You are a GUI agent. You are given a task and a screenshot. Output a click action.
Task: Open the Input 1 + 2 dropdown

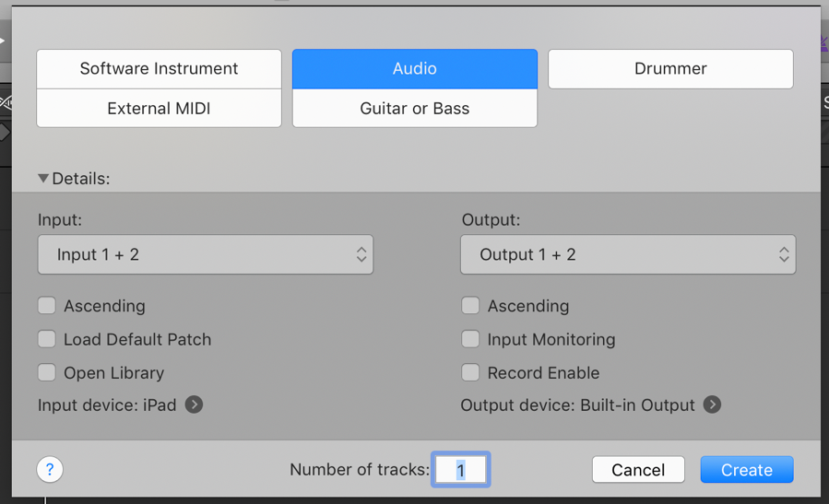[x=205, y=254]
